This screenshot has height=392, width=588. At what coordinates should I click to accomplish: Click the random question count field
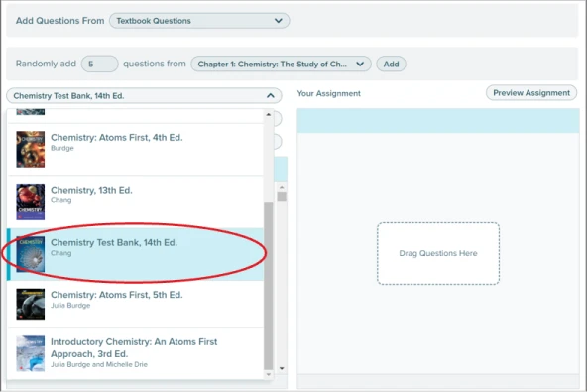coord(100,64)
